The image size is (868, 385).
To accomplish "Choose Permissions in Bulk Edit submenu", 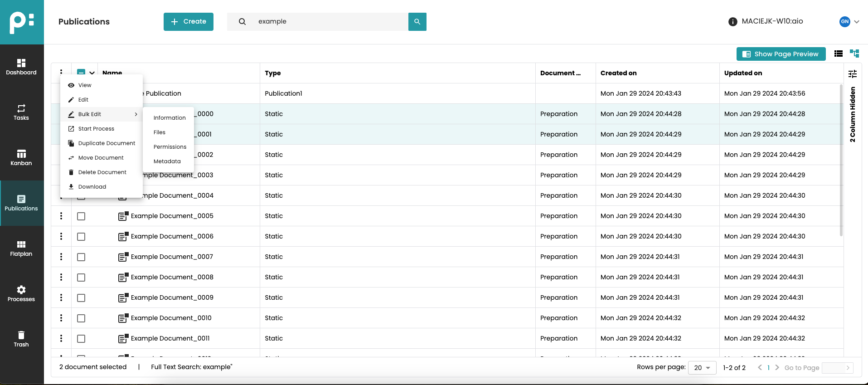I will [170, 147].
